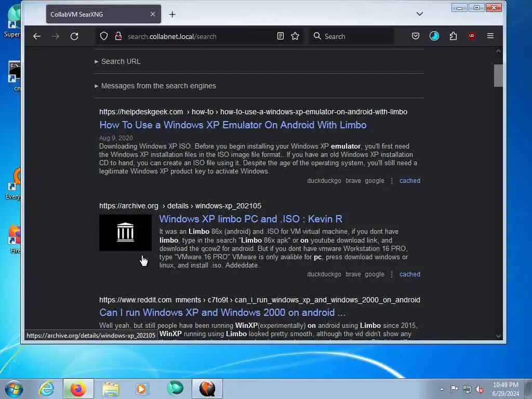Close the CollabVM SearXNG tab
Screen dimensions: 532x399
[x=153, y=14]
